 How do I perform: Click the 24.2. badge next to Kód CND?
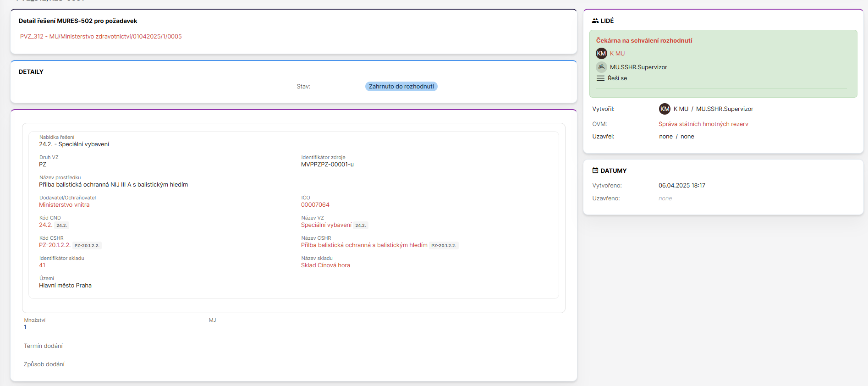62,226
